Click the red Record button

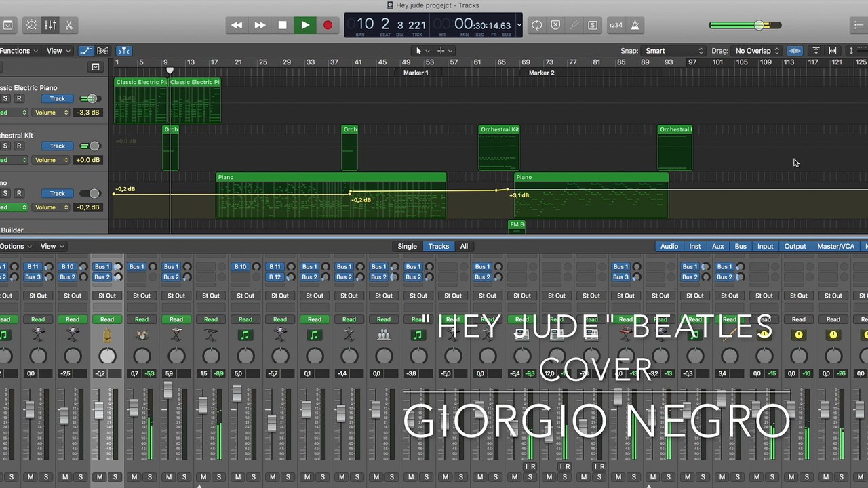[328, 25]
